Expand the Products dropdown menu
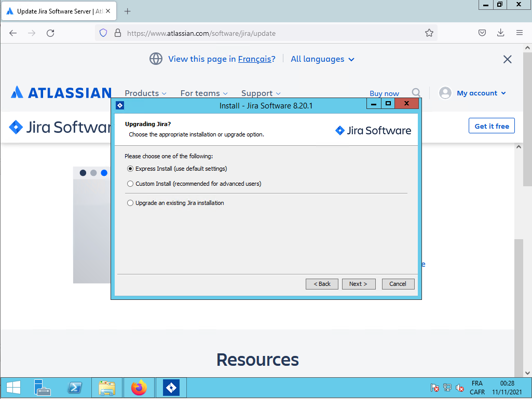 point(145,93)
